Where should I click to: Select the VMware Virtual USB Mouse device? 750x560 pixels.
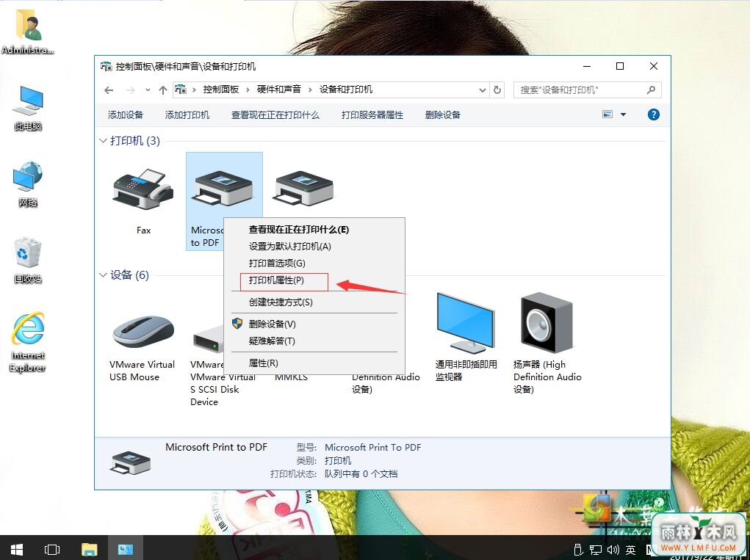pyautogui.click(x=143, y=332)
